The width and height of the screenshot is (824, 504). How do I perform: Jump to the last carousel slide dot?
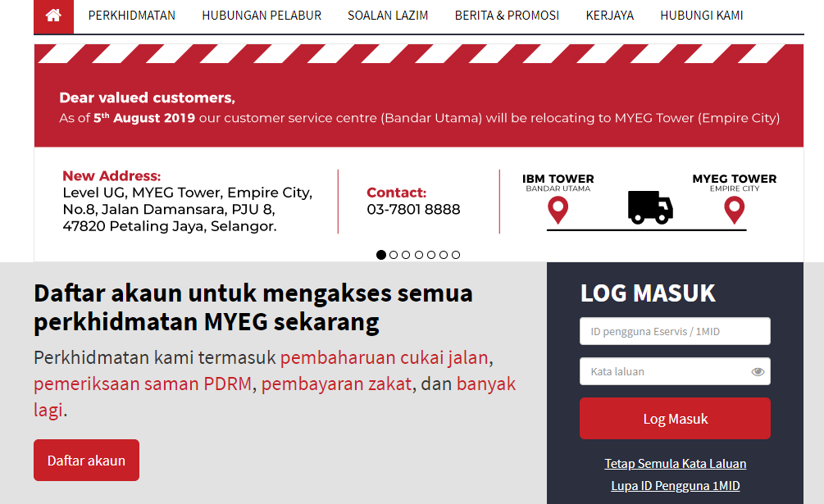pos(456,255)
